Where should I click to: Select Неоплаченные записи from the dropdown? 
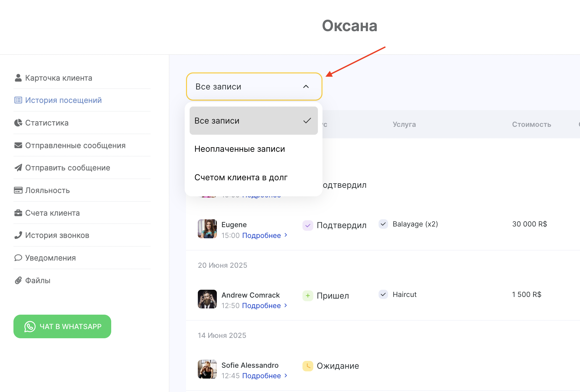[x=240, y=149]
